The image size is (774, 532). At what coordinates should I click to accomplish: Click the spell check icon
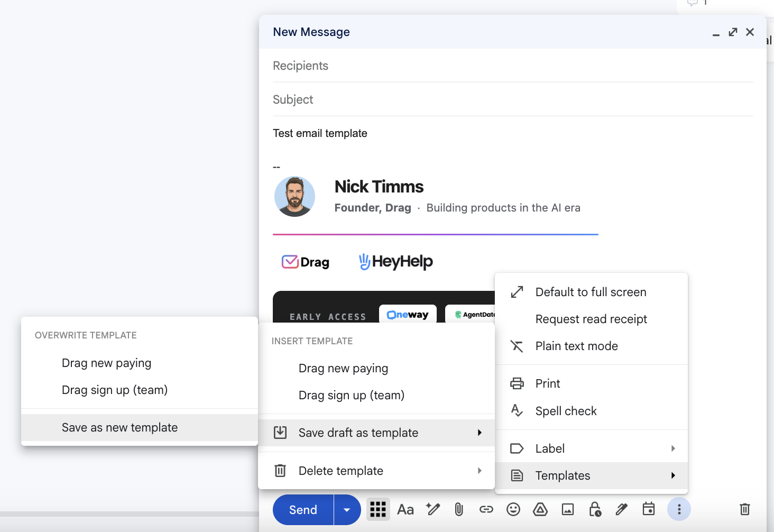(517, 411)
